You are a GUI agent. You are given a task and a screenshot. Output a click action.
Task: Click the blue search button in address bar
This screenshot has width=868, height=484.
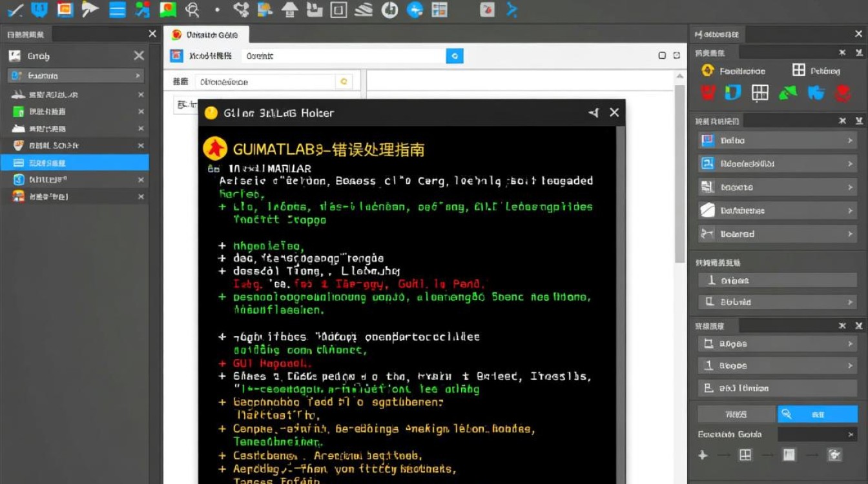455,56
